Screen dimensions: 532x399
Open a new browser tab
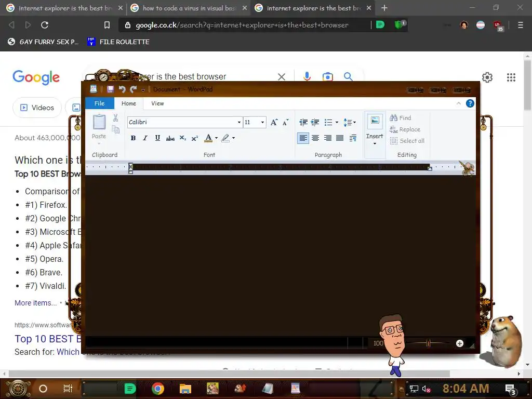[384, 8]
